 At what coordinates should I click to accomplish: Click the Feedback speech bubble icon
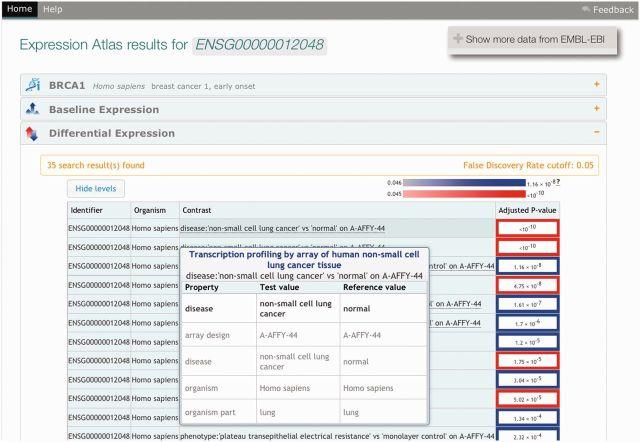(586, 9)
